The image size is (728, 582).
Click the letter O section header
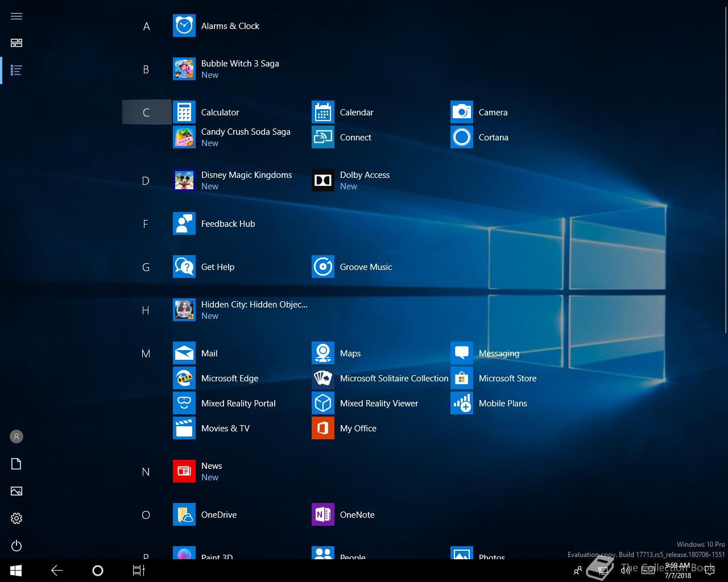(146, 515)
